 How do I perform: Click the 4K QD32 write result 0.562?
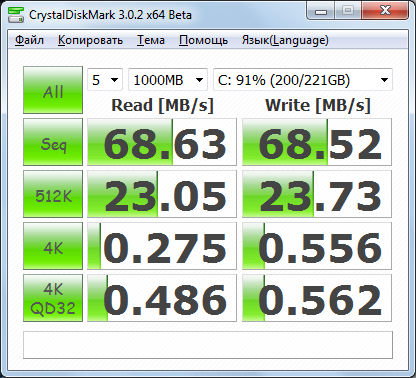click(x=317, y=298)
